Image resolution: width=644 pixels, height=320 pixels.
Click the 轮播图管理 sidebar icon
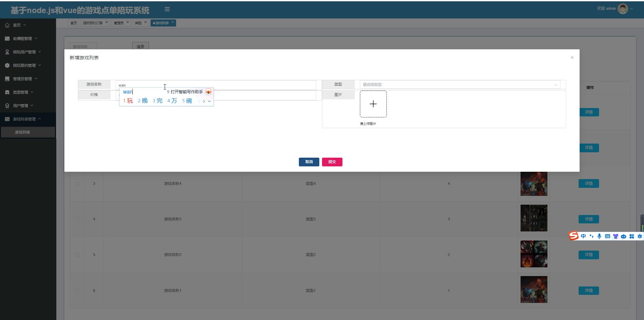[7, 39]
